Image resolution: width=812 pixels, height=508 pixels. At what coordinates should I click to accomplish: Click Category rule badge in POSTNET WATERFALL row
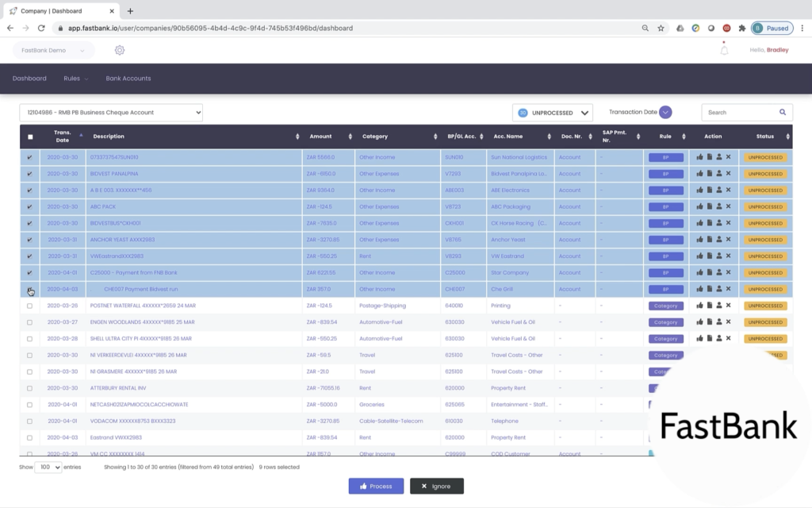pyautogui.click(x=665, y=306)
